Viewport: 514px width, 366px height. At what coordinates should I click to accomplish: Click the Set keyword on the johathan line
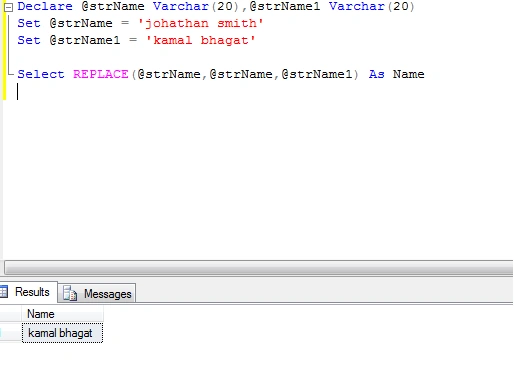click(29, 24)
